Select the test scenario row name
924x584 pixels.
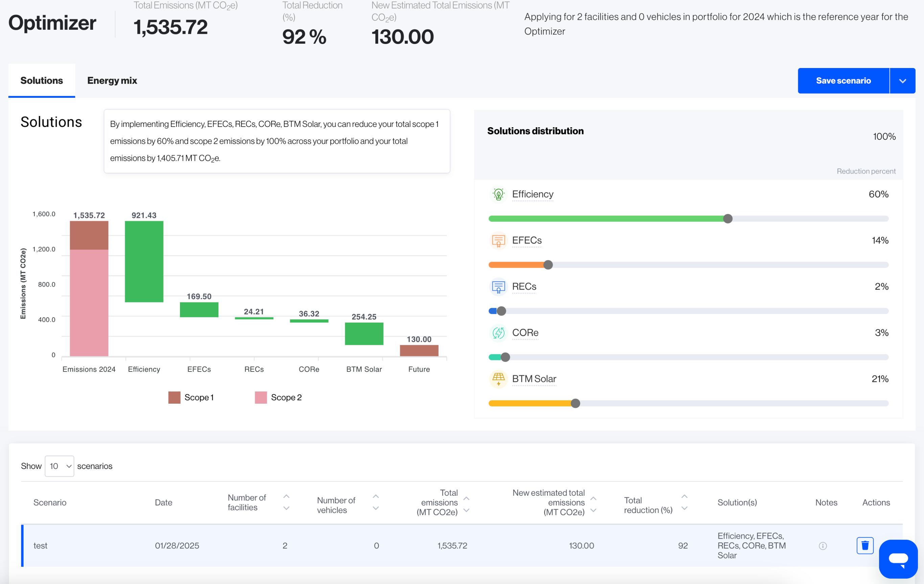point(40,546)
